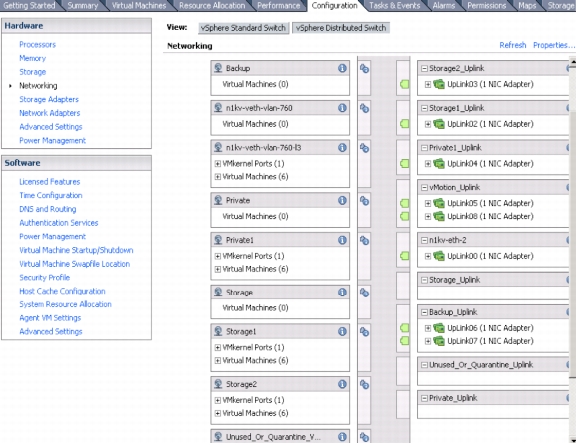Show info for n1kv-veth-vlan-760-l3 port group
Screen dimensions: 578x445
(x=342, y=148)
